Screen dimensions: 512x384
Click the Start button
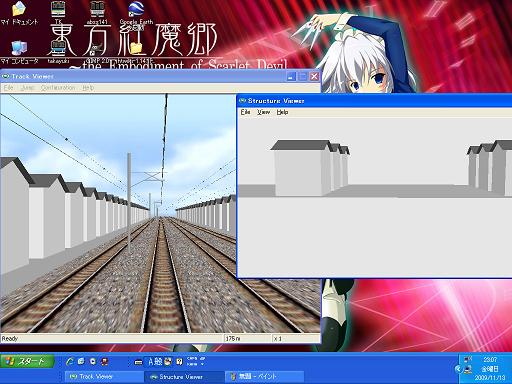point(27,361)
